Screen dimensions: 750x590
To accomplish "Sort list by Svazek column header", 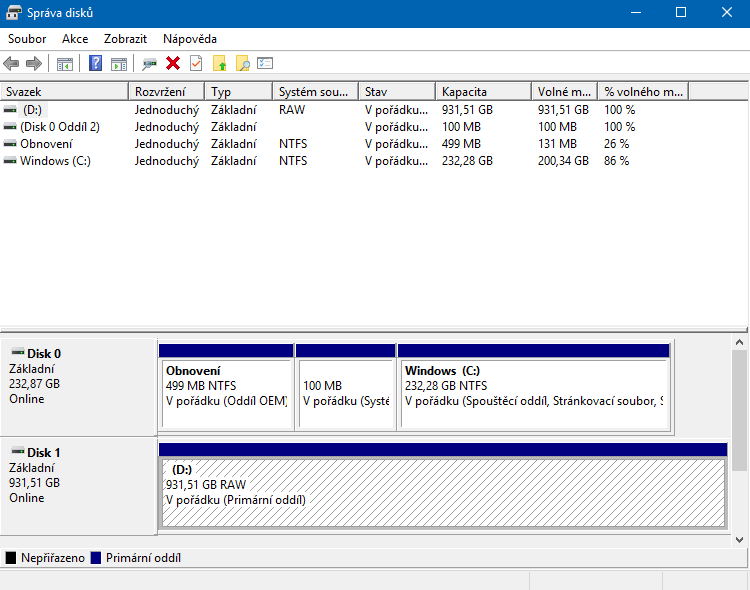I will click(64, 92).
